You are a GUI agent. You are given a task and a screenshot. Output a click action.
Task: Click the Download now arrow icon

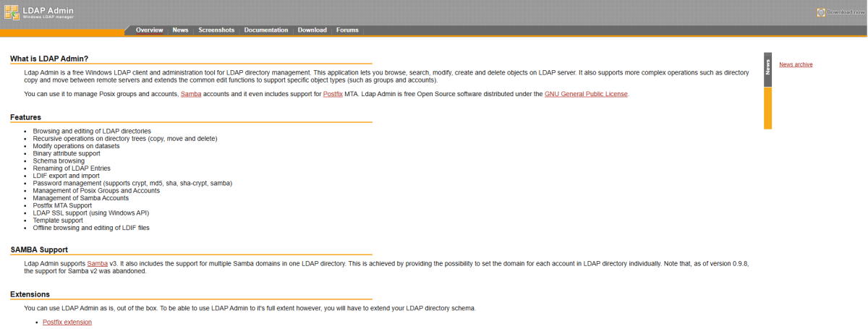(821, 12)
